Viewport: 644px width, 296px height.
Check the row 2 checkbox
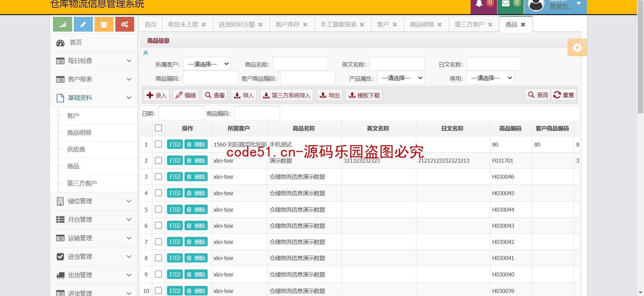click(x=159, y=160)
